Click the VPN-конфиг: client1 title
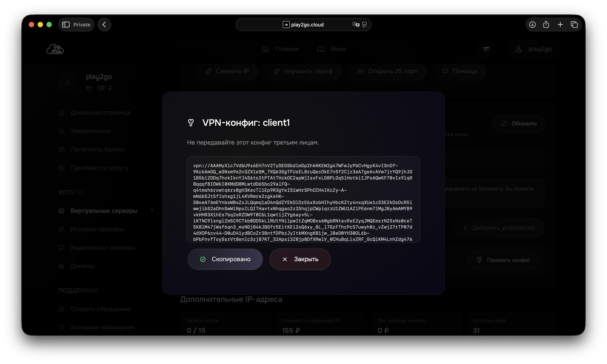Screen dimensions: 607x364 (x=246, y=123)
